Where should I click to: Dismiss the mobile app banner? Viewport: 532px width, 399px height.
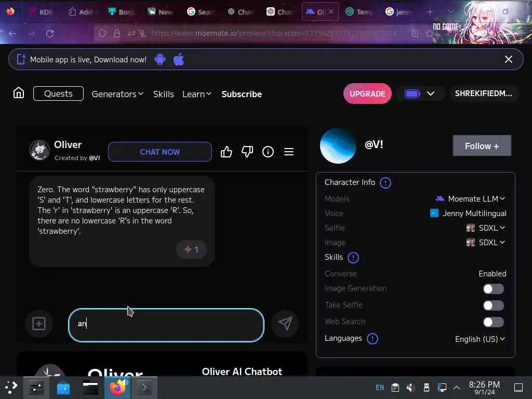coord(508,59)
